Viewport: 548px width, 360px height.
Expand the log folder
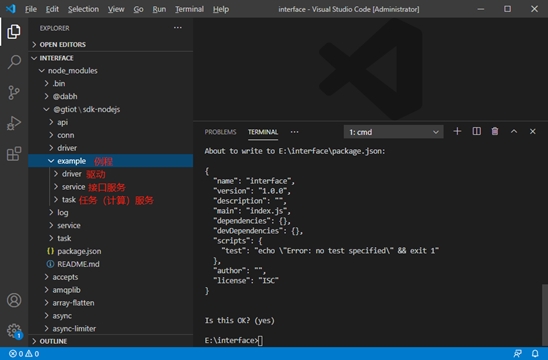tap(110, 213)
